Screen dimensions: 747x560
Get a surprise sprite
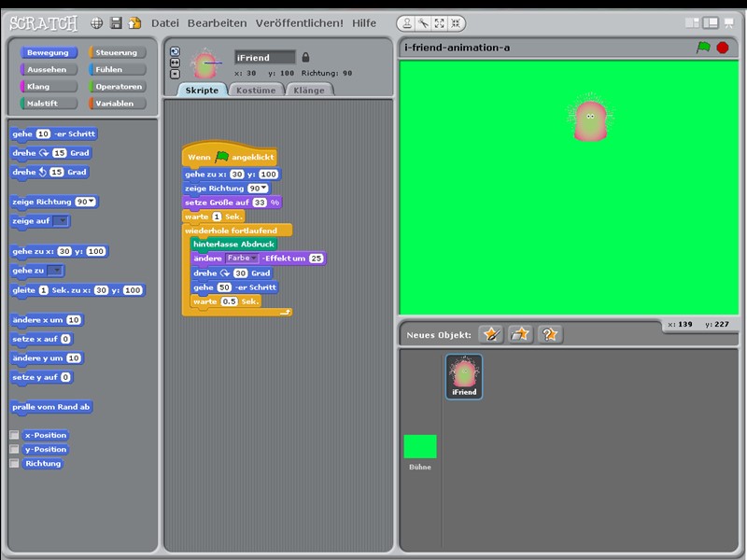click(550, 334)
